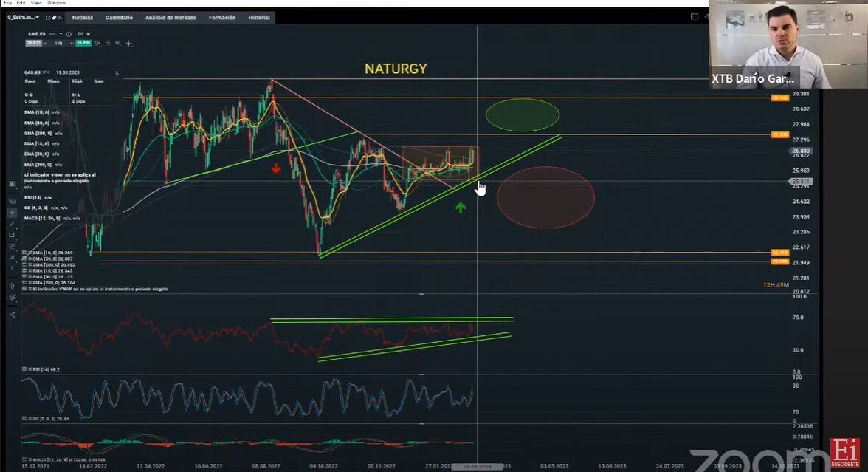Open settings of RSI [14] indicator
Image resolution: width=868 pixels, height=472 pixels.
pos(24,369)
